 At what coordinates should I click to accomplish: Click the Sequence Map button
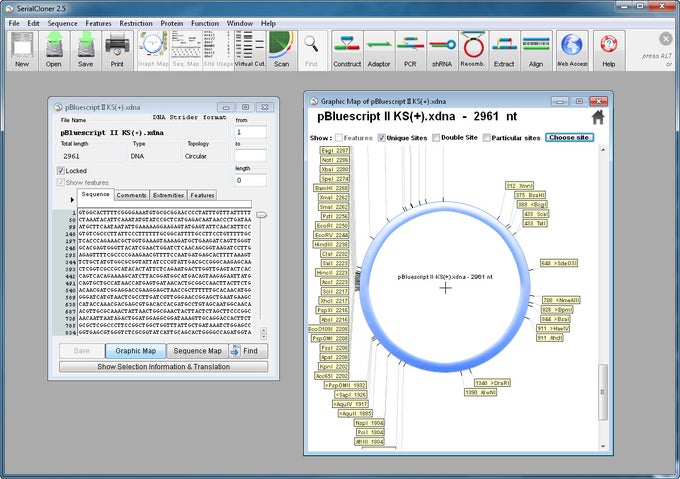(198, 351)
